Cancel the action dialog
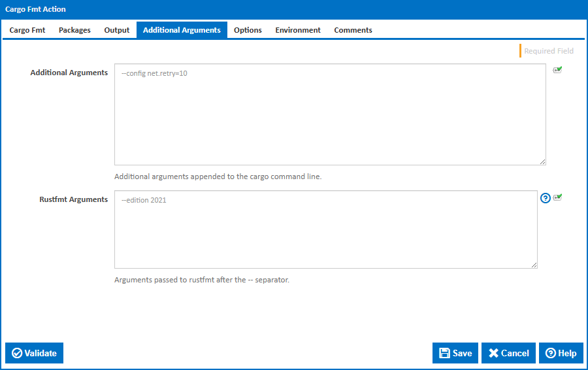 coord(508,353)
